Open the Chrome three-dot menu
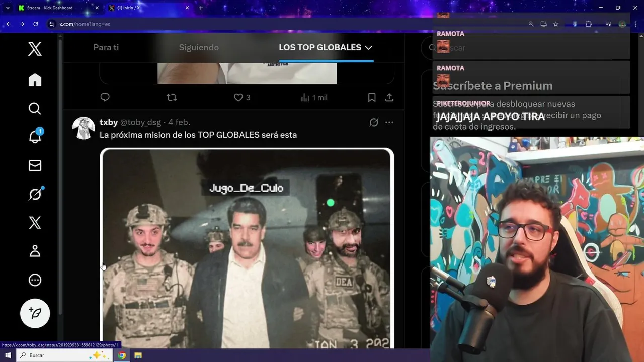This screenshot has width=644, height=362. pyautogui.click(x=636, y=24)
